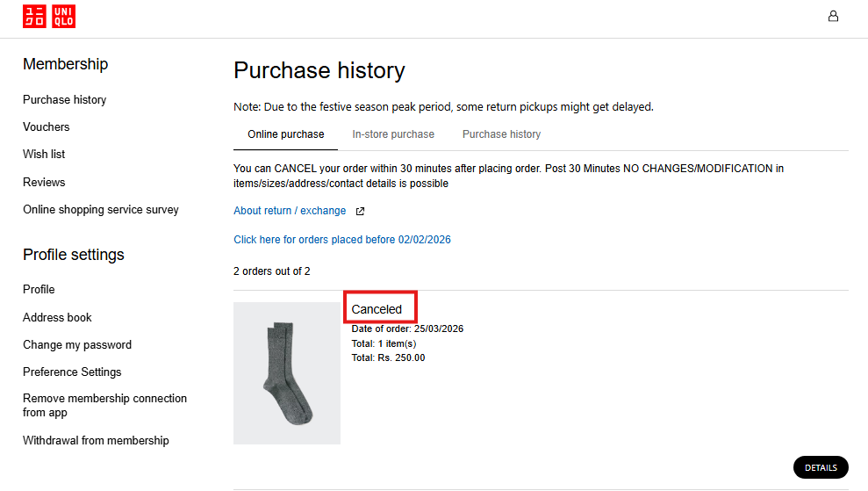Click Withdrawal from membership
This screenshot has width=868, height=491.
point(96,441)
